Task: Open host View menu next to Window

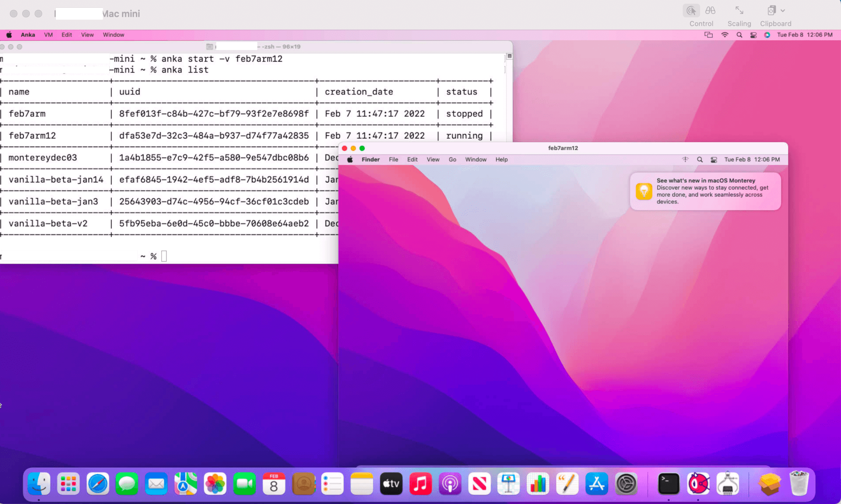Action: tap(87, 35)
